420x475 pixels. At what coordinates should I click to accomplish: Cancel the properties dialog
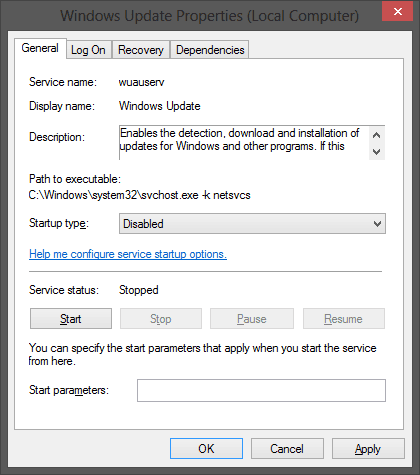coord(287,449)
